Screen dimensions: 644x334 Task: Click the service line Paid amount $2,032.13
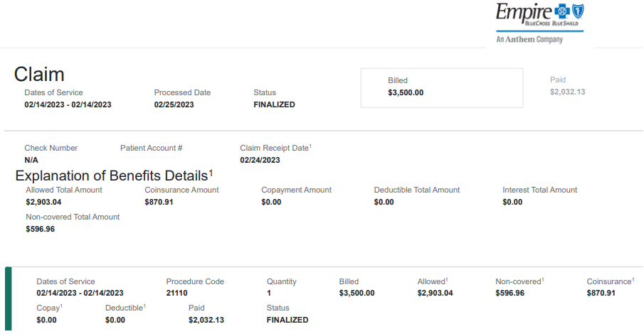206,320
